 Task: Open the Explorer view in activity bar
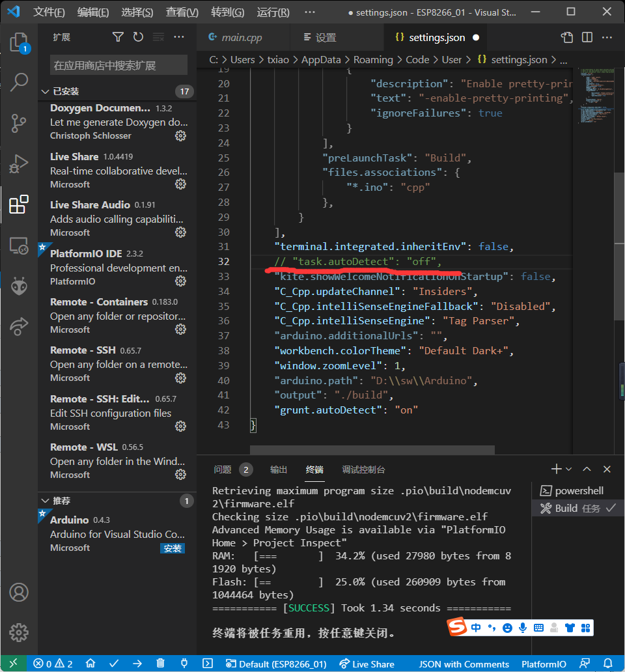[19, 43]
